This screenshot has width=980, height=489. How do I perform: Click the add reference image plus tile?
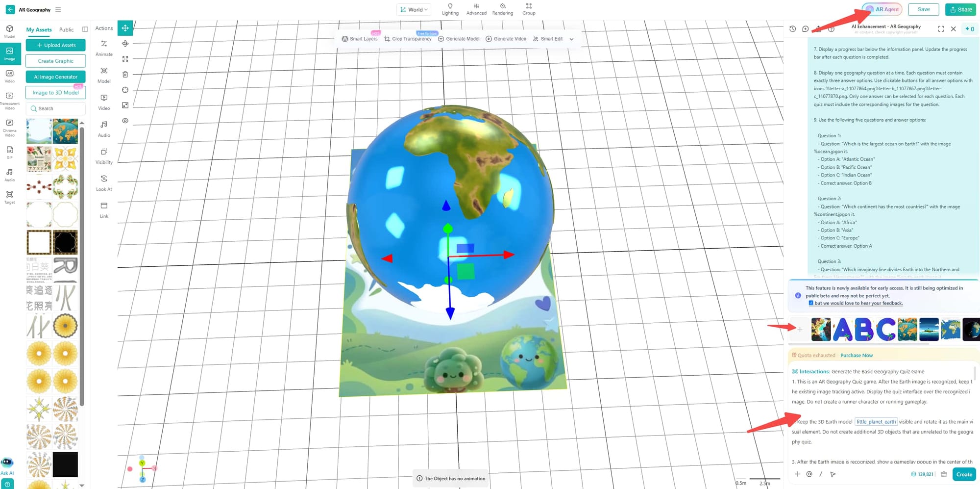(800, 330)
